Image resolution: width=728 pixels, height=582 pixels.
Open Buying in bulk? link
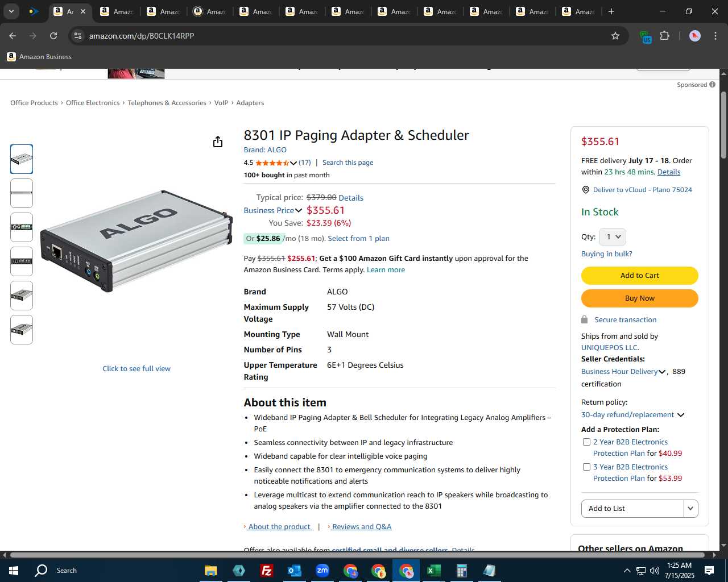(x=606, y=254)
